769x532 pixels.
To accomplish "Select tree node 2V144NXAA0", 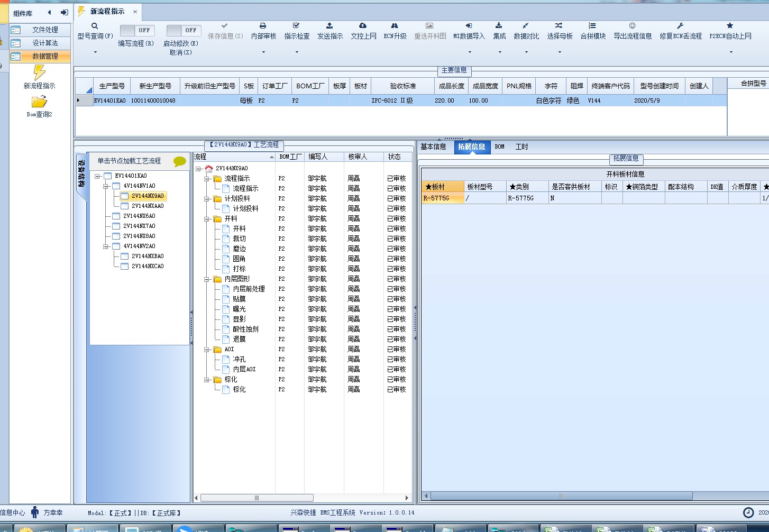I will tap(148, 206).
